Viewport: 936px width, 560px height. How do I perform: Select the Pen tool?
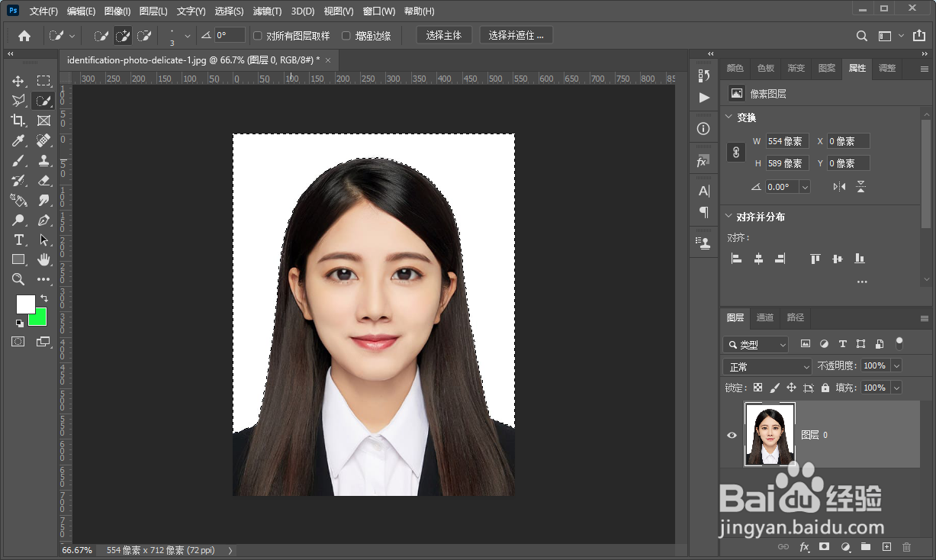[43, 220]
